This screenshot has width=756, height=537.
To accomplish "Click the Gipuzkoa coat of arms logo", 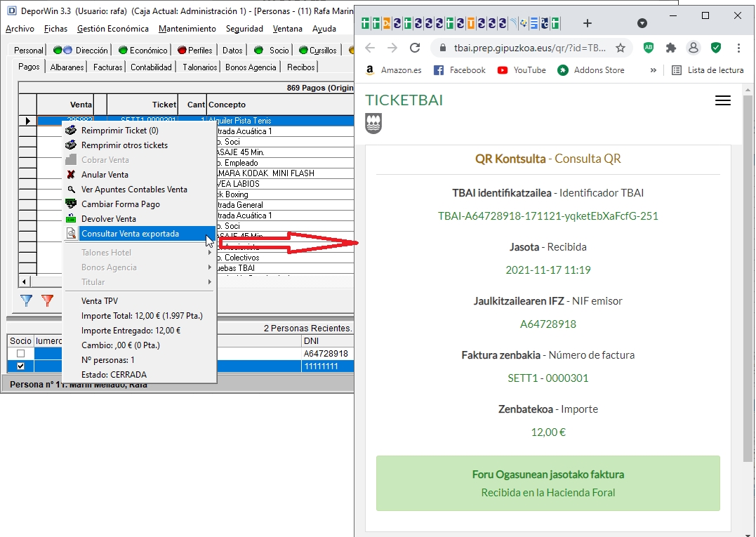I will 373,124.
